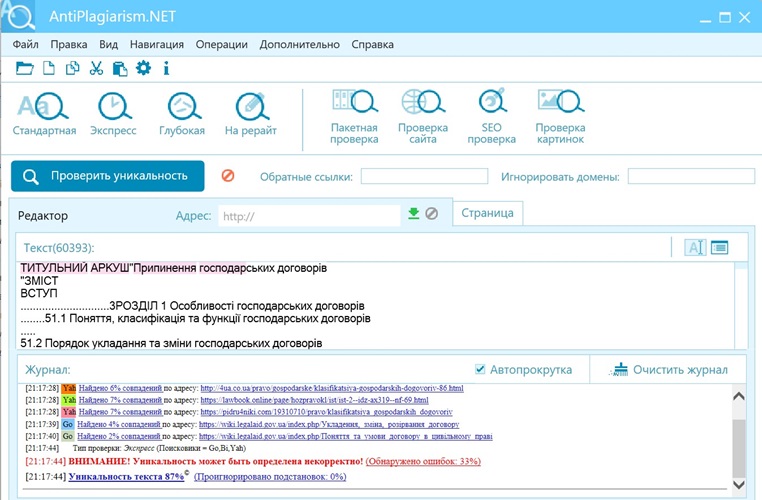The width and height of the screenshot is (762, 500).
Task: Focus the Адрес http:// field
Action: [x=310, y=216]
